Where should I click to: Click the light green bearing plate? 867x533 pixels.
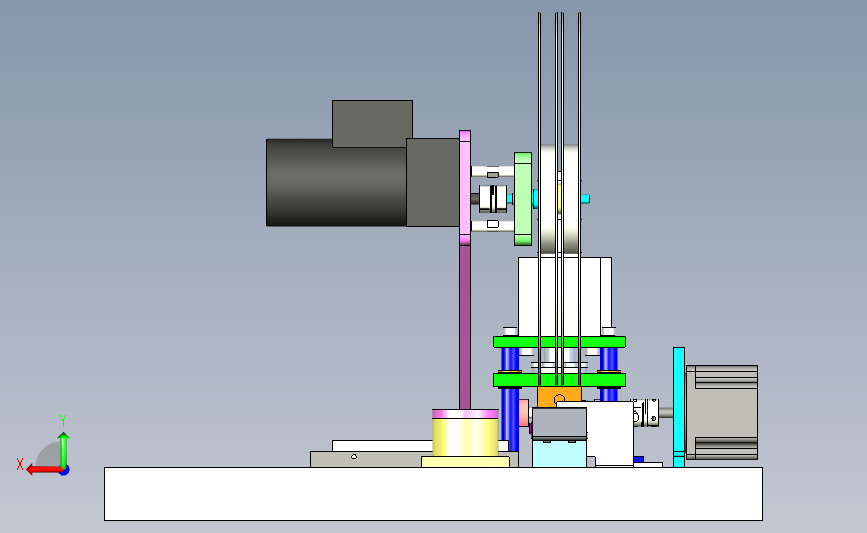point(523,199)
